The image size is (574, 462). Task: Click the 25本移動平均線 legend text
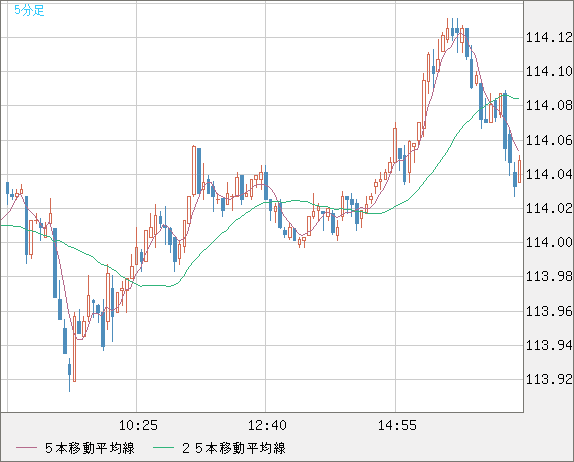(x=234, y=448)
